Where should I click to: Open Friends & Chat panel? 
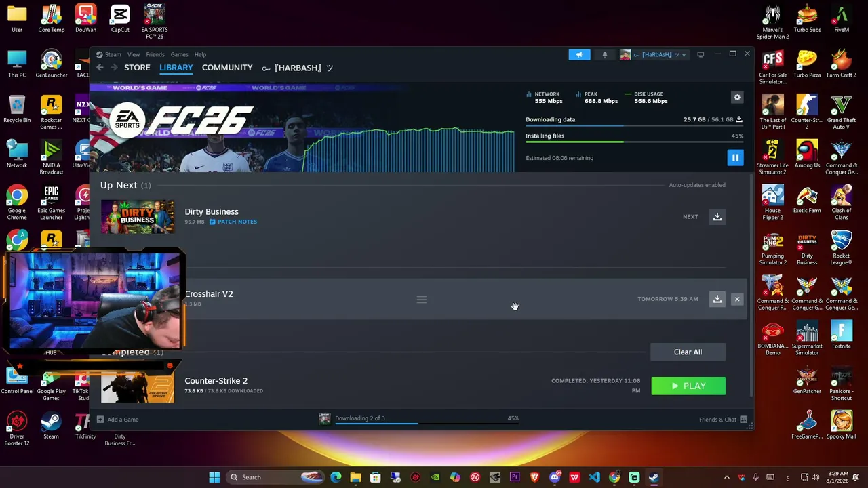click(x=723, y=420)
